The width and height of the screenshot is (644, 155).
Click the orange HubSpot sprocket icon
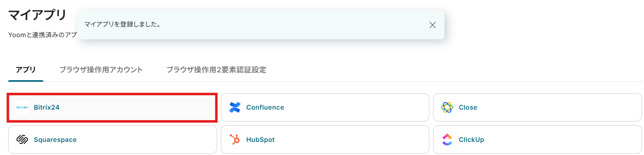[x=235, y=139]
